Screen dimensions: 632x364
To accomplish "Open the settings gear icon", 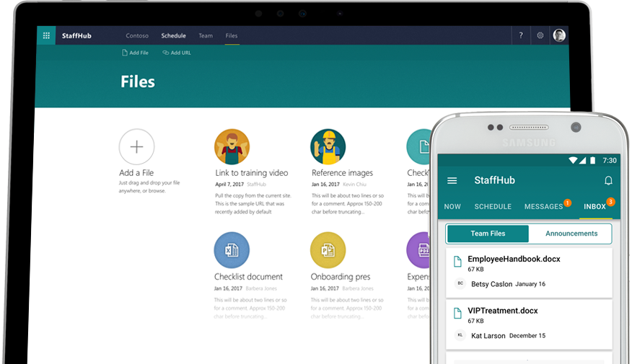I will click(x=540, y=35).
